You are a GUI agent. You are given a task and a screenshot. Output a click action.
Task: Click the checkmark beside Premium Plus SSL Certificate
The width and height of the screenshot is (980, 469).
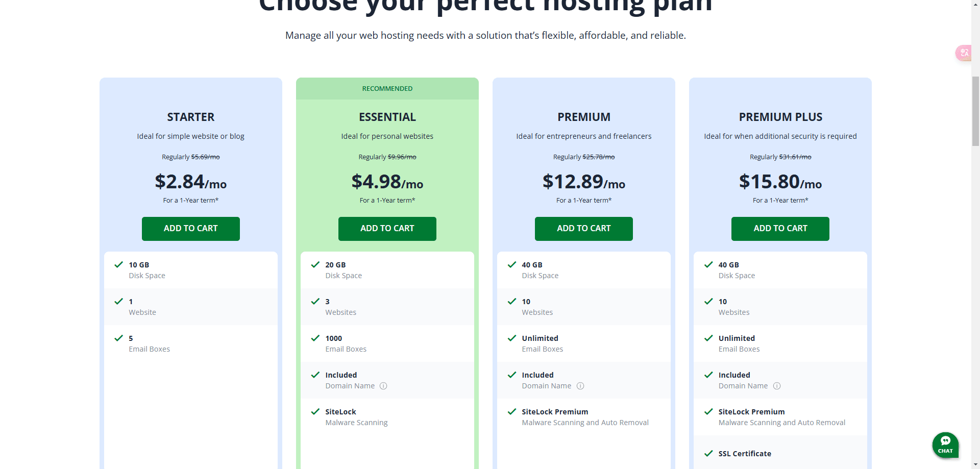(708, 453)
